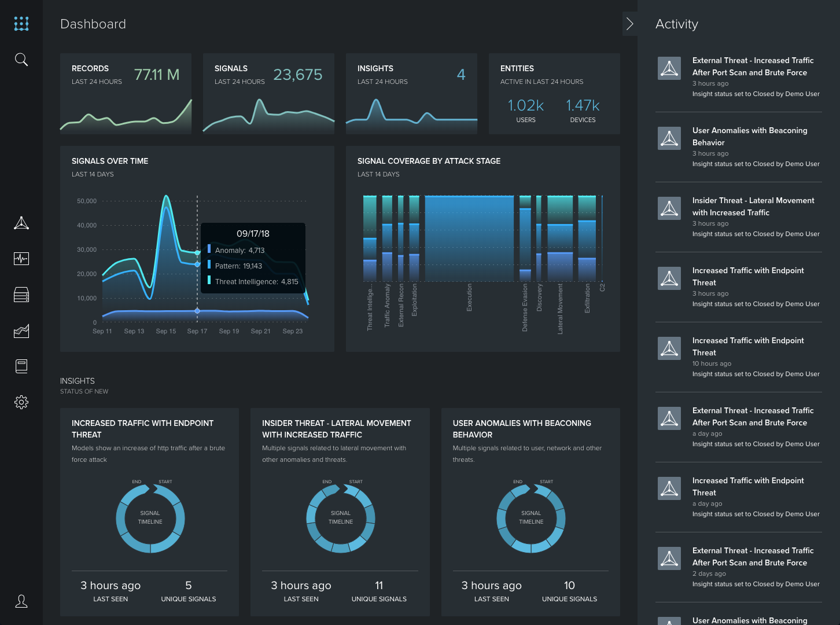Viewport: 840px width, 625px height.
Task: Open search from the sidebar magnifier
Action: coord(21,60)
